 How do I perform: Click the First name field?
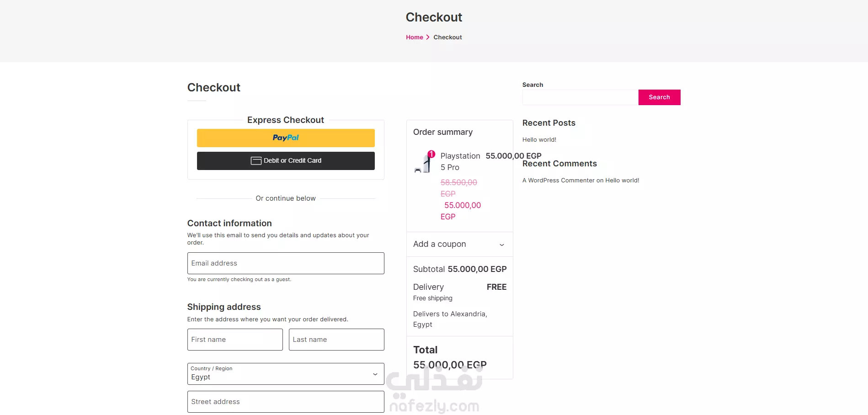[x=235, y=340]
